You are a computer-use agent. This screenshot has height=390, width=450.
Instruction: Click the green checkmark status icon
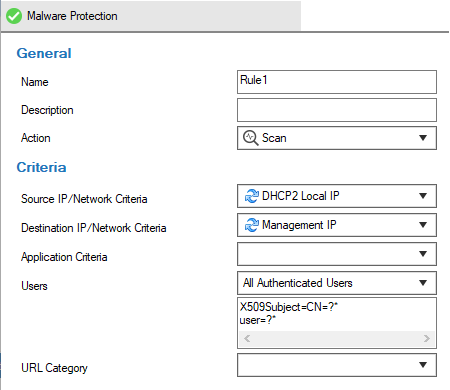coord(14,16)
